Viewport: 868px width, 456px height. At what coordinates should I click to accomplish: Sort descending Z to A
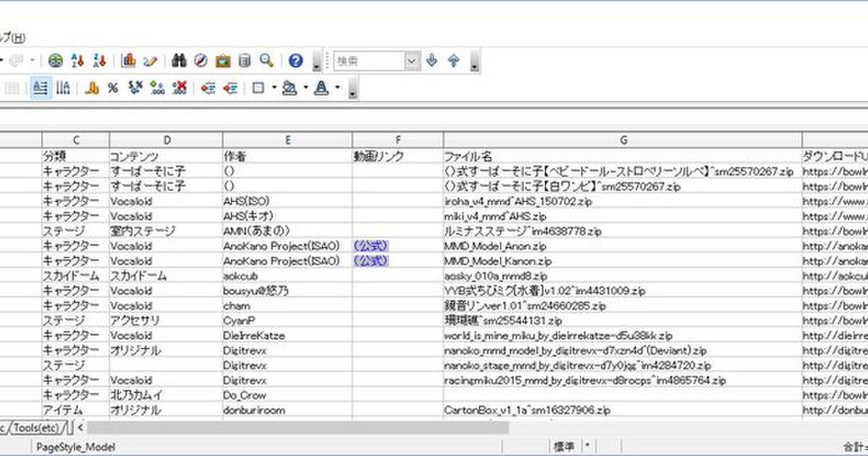100,61
